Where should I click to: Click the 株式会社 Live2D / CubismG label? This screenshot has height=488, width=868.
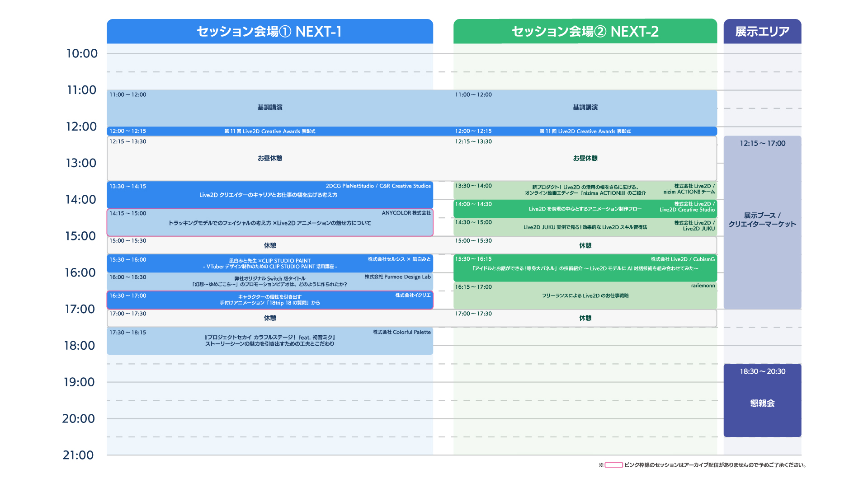point(683,259)
